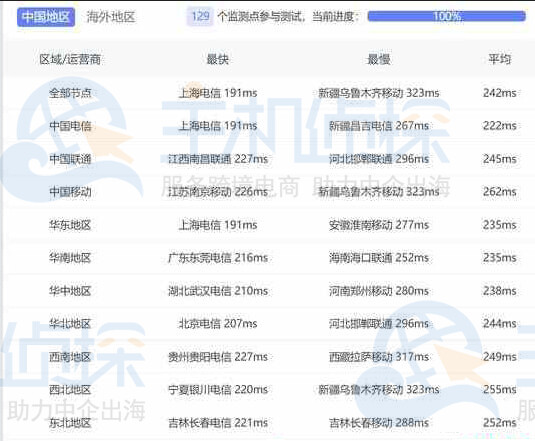Click 新疆乌鲁木齐移动 323ms in 西北地区 row
This screenshot has height=441, width=535.
[379, 389]
